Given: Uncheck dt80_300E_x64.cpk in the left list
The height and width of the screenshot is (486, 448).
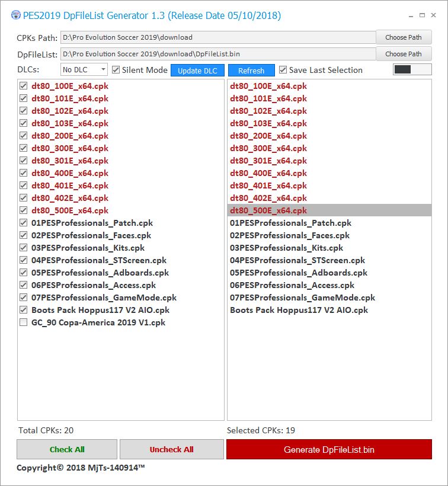Looking at the screenshot, I should pyautogui.click(x=24, y=148).
